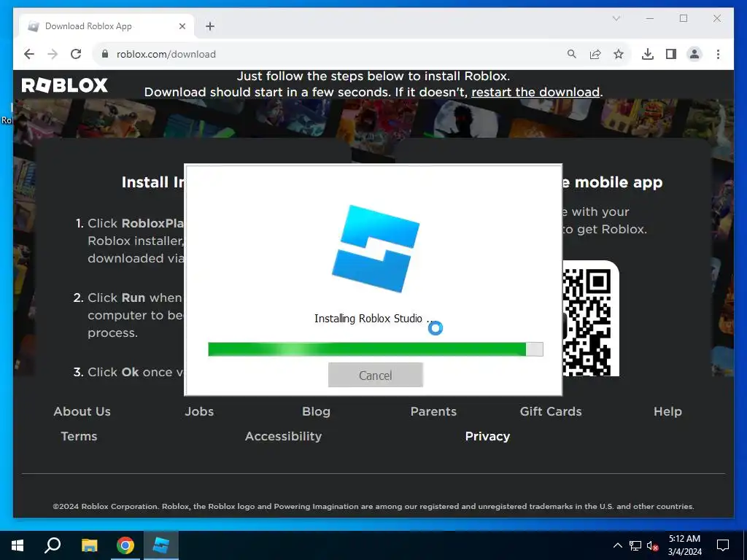
Task: Expand the tab search chevron
Action: [616, 18]
